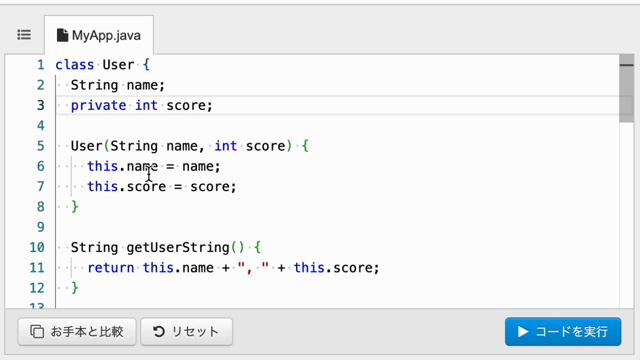Open the file list hamburger icon
The height and width of the screenshot is (360, 640).
coord(24,35)
